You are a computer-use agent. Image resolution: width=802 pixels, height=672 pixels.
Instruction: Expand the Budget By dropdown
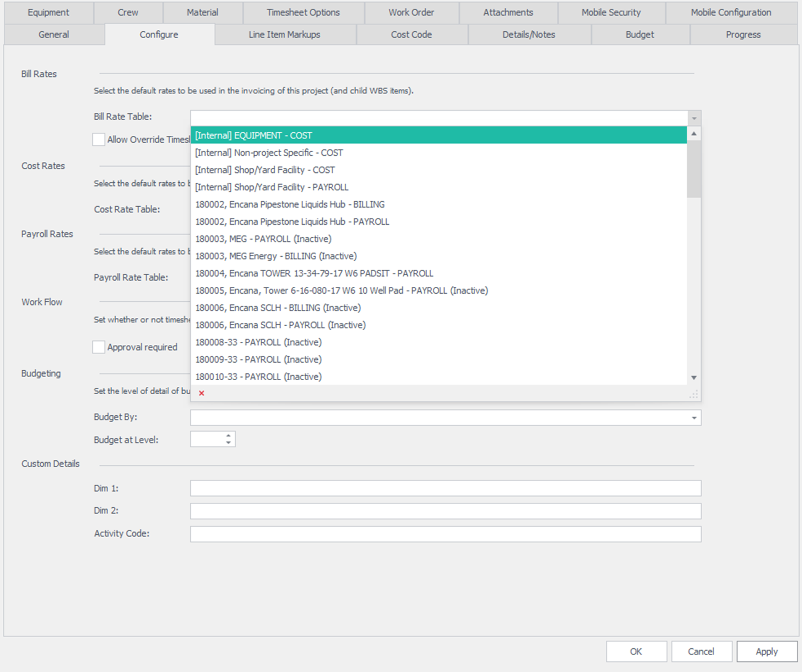click(x=694, y=418)
